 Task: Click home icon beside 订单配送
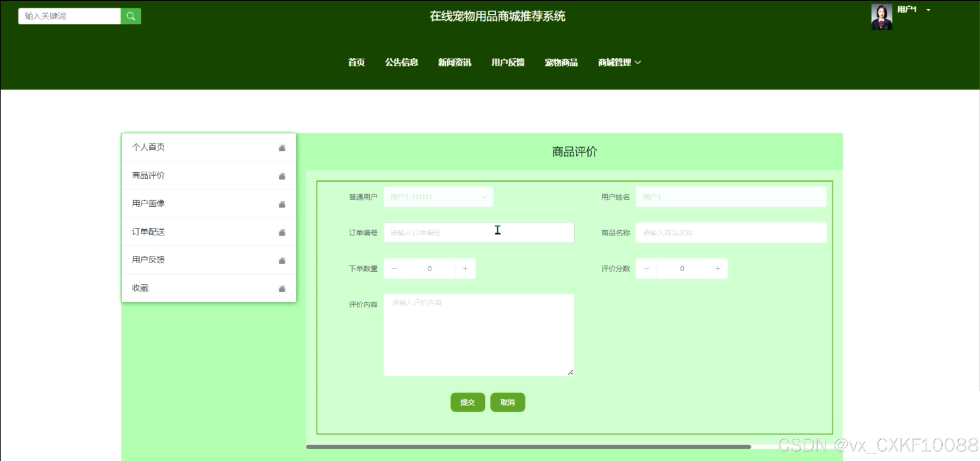(x=282, y=232)
